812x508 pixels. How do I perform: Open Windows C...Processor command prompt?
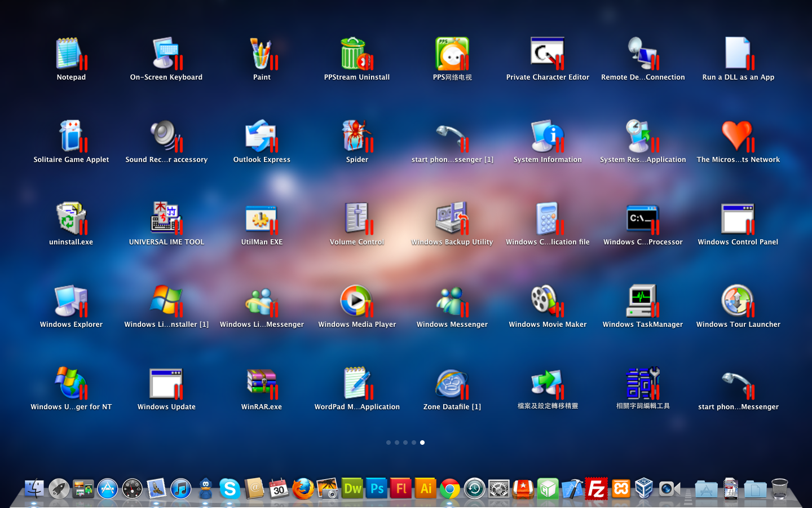[643, 218]
